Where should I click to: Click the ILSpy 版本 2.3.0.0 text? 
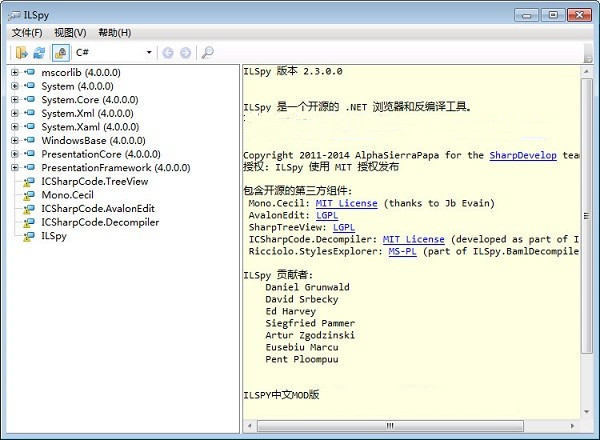point(293,71)
